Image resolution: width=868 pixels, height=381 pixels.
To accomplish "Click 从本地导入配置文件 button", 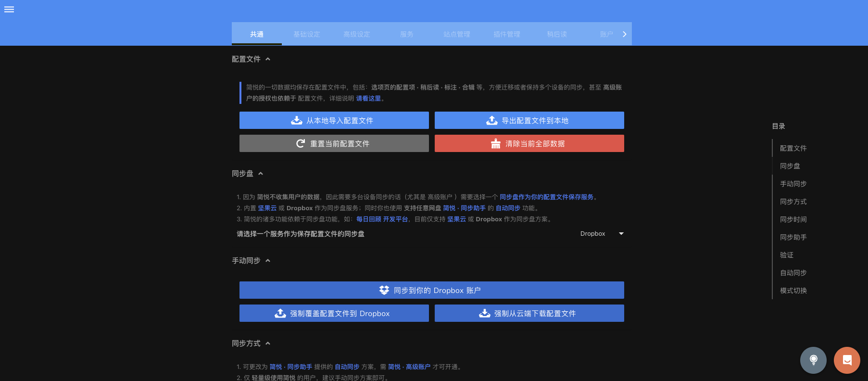I will (x=334, y=120).
